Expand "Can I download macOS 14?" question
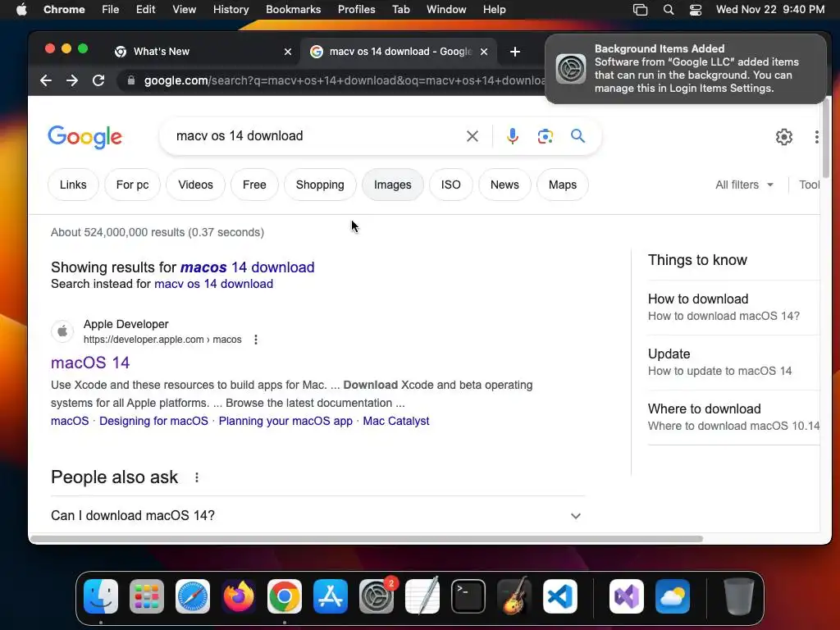This screenshot has height=630, width=840. (x=317, y=515)
